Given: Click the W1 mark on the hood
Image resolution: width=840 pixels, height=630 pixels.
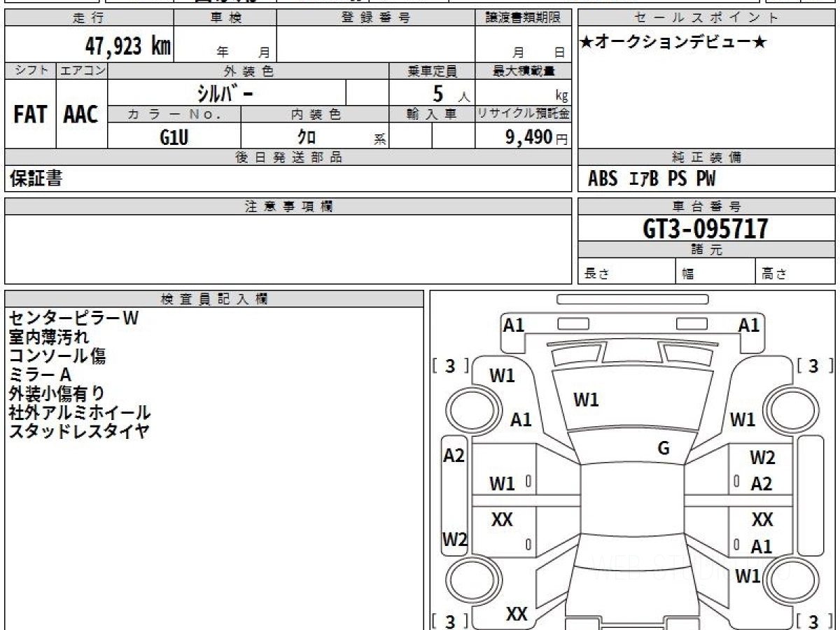Looking at the screenshot, I should pos(586,400).
